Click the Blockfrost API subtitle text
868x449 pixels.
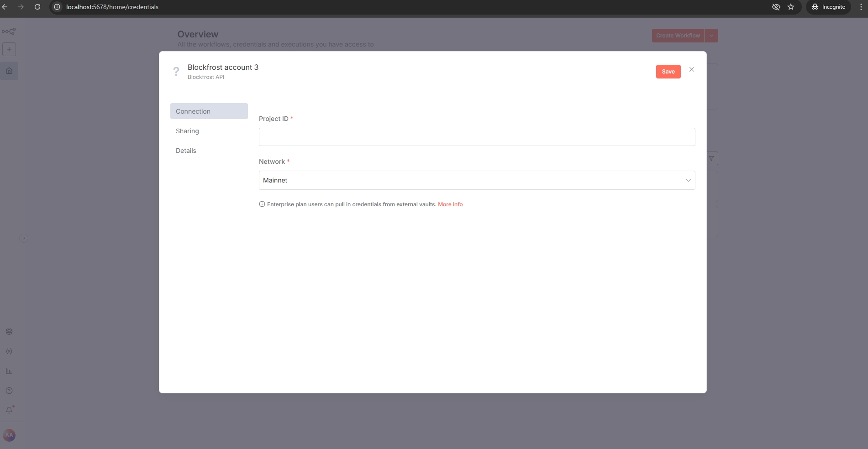coord(206,77)
